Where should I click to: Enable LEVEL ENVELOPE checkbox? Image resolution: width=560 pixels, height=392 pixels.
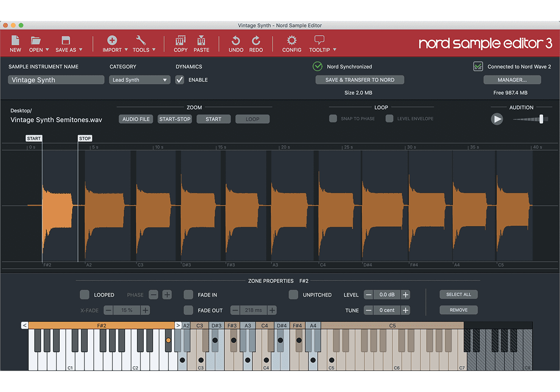pos(389,119)
